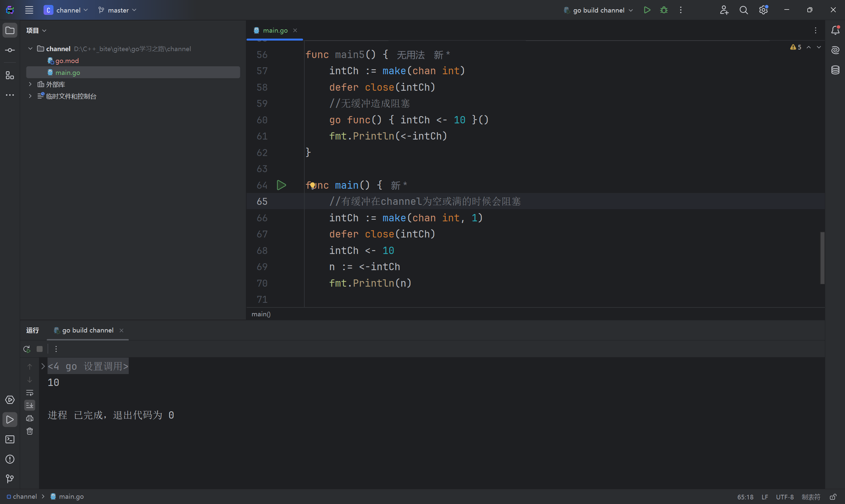
Task: Open the go build channel run configuration dropdown
Action: 598,10
